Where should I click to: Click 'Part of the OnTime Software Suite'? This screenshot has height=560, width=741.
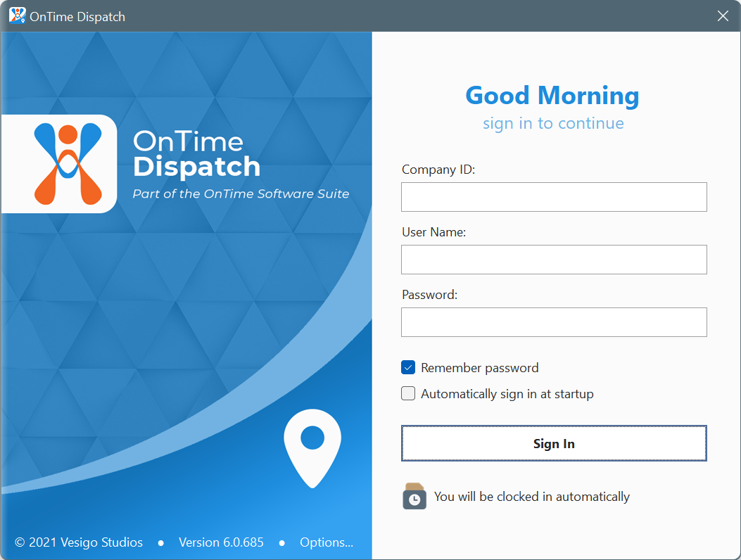click(x=241, y=193)
